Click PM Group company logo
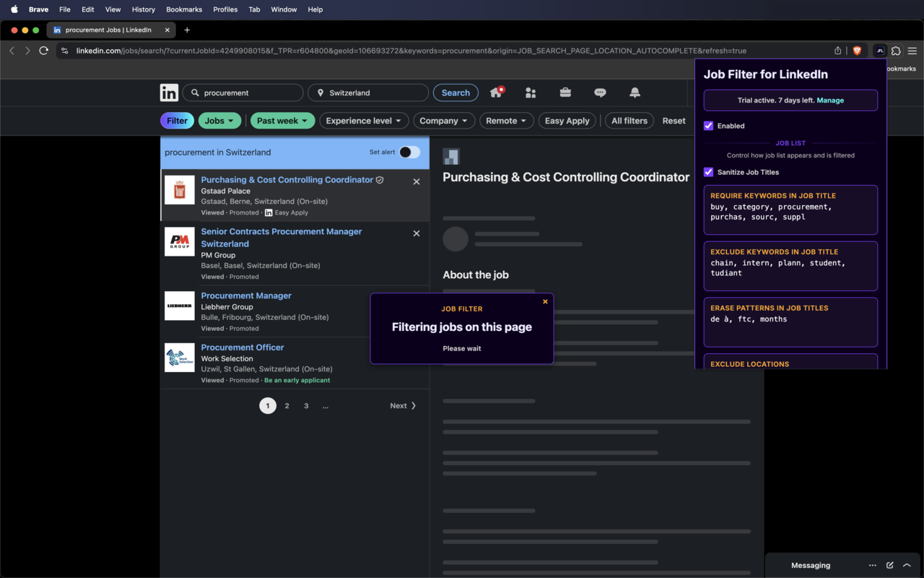Viewport: 924px width, 578px height. coord(180,241)
